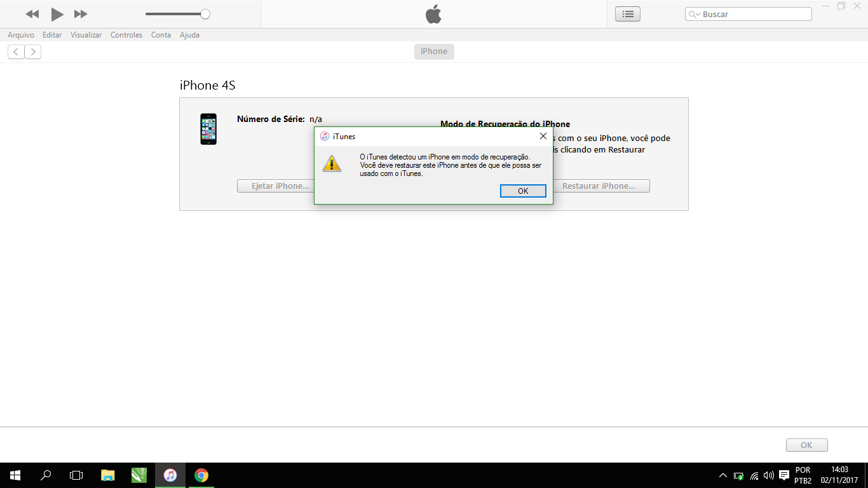Click the POR PTB2 language indicator
The image size is (868, 488).
(803, 475)
